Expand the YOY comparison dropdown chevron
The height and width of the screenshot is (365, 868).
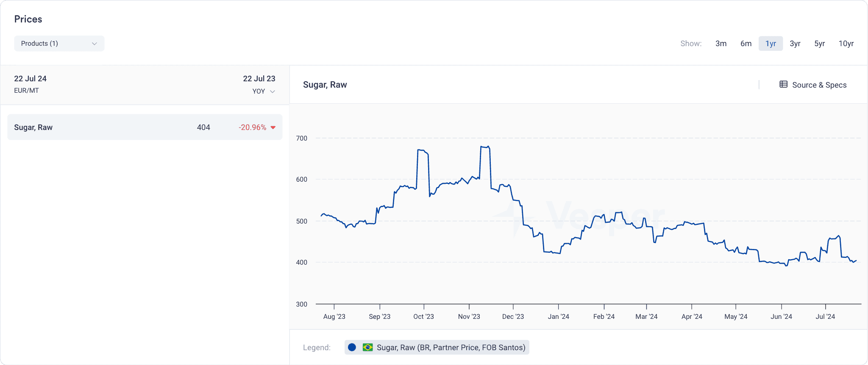pyautogui.click(x=273, y=91)
